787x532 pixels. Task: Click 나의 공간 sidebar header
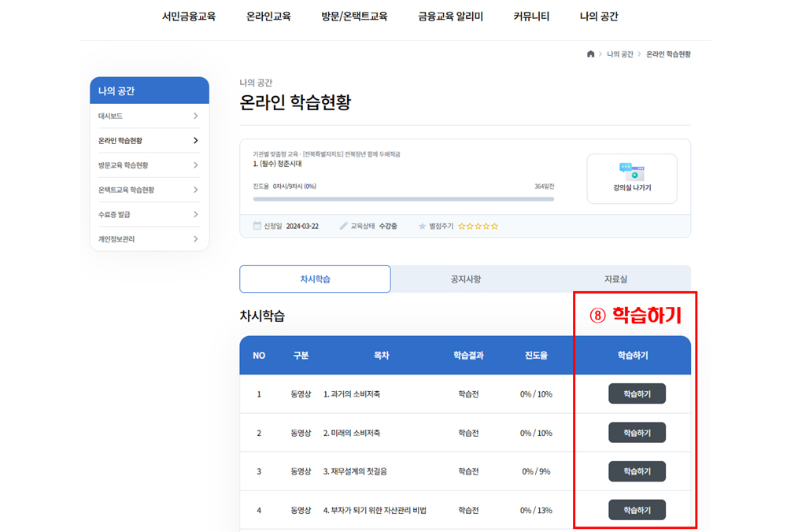pos(150,91)
